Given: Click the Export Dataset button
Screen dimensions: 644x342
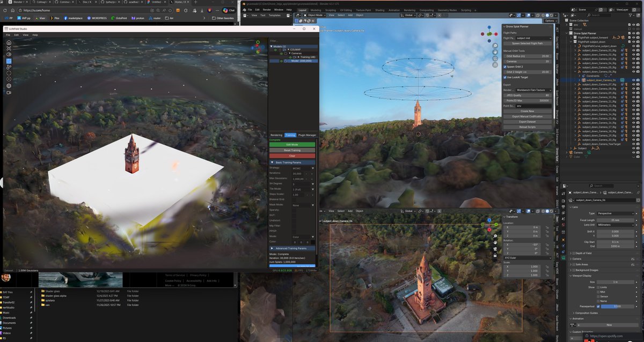Looking at the screenshot, I should coord(527,122).
